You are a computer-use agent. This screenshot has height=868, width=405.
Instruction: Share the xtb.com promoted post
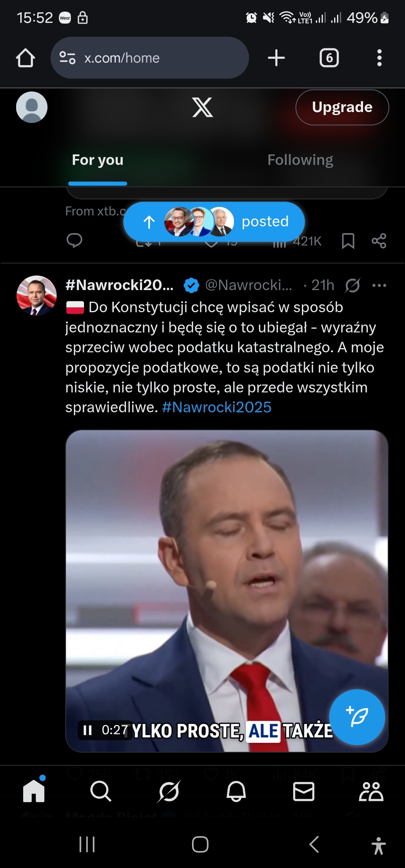coord(379,241)
